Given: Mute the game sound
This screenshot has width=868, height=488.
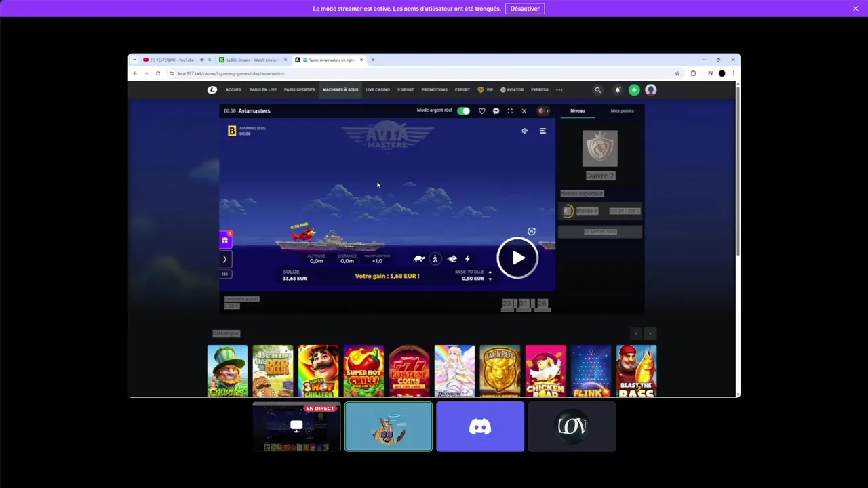Looking at the screenshot, I should tap(524, 131).
